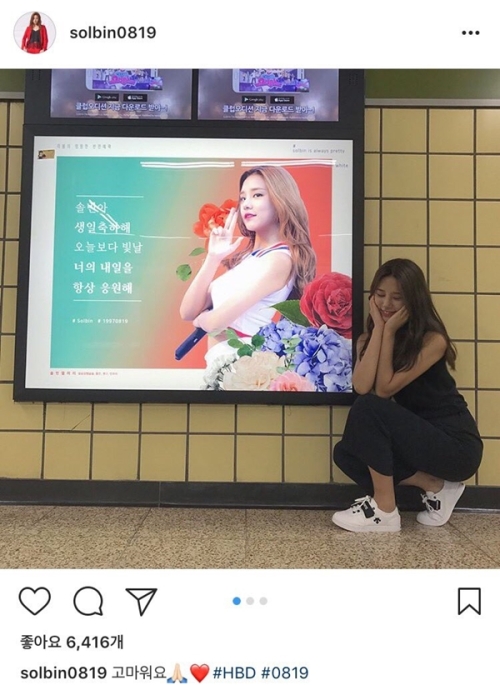Open the #HBD hashtag
This screenshot has width=500, height=685.
pyautogui.click(x=234, y=673)
